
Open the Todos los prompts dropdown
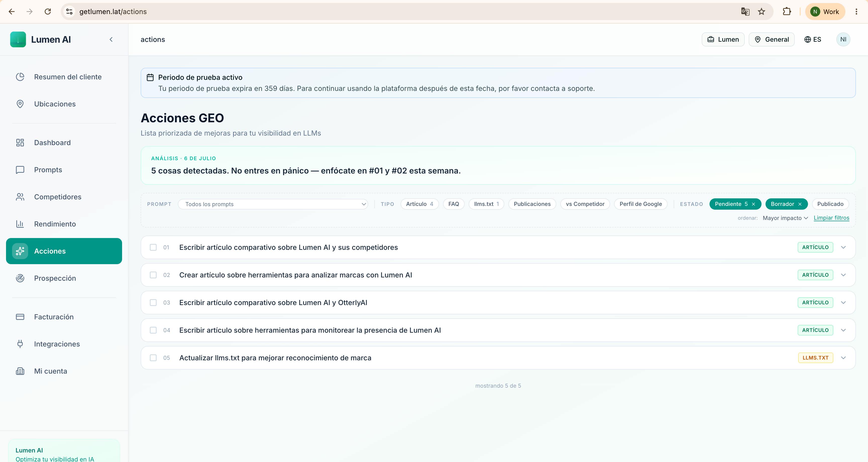coord(273,204)
